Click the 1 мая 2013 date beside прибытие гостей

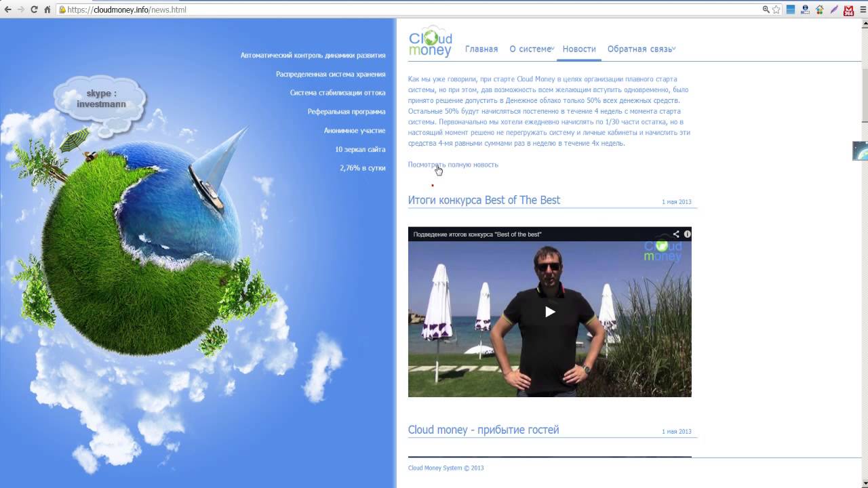pos(677,432)
